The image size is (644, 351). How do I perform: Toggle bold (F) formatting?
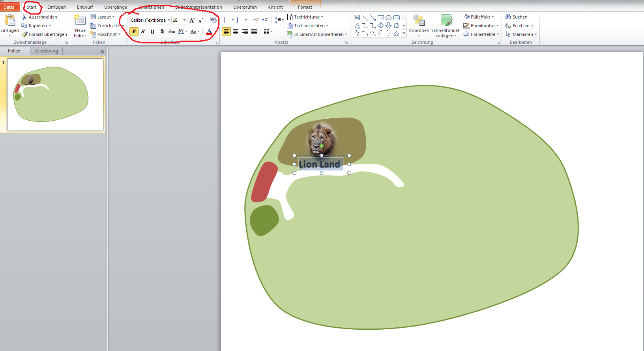pyautogui.click(x=134, y=32)
